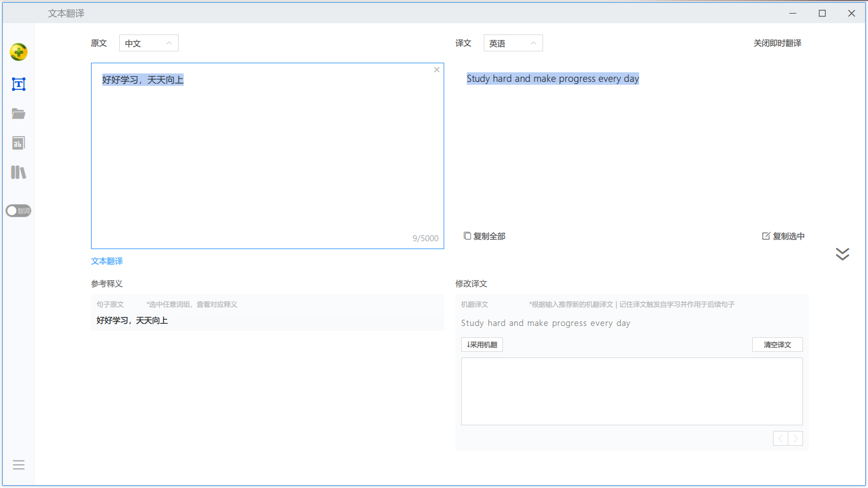This screenshot has height=488, width=868.
Task: Open the library books icon in sidebar
Action: pos(19,172)
